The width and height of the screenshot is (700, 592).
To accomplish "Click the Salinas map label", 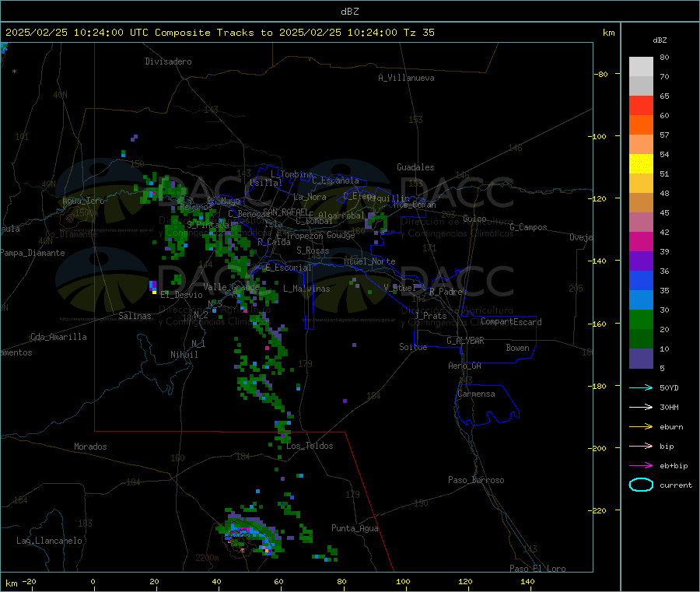I will click(x=135, y=316).
